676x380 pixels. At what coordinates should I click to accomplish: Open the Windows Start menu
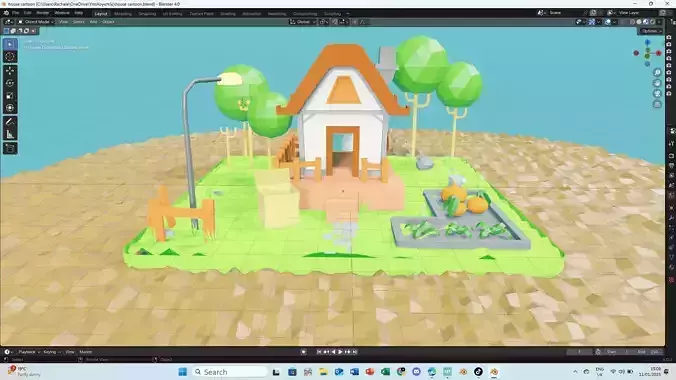(182, 372)
